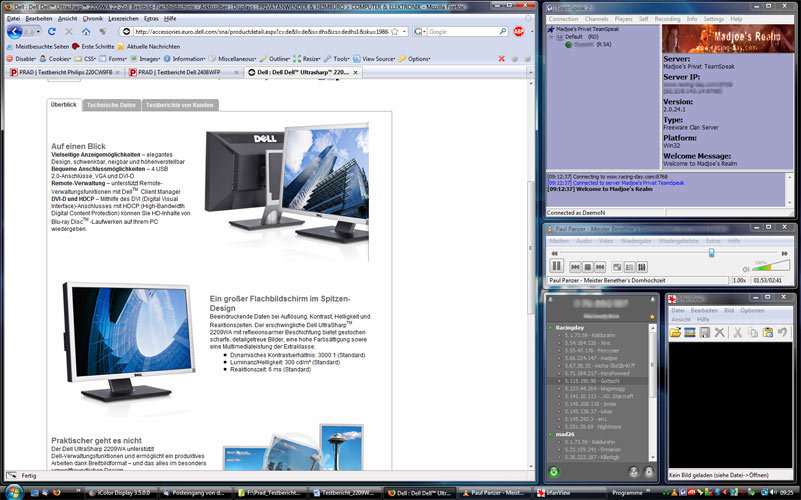Toggle VLC fullscreen button
The height and width of the screenshot is (500, 801).
pos(617,267)
